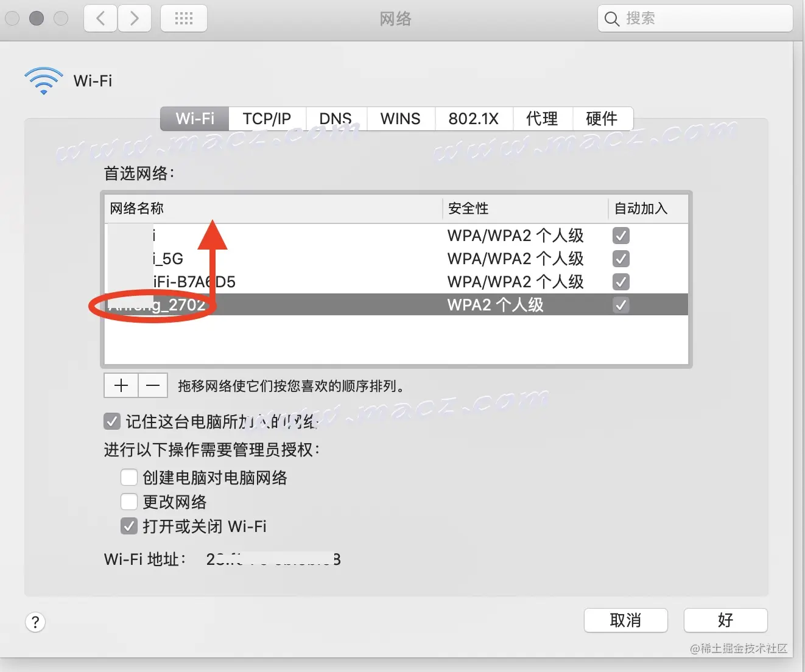The height and width of the screenshot is (672, 805).
Task: Open the 代理 tab
Action: point(542,119)
